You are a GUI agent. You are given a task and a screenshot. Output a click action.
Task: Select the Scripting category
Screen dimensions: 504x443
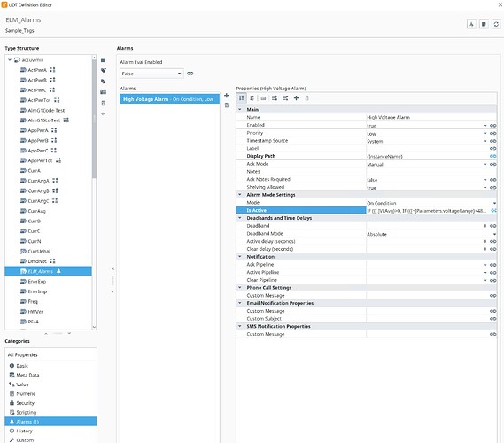(x=26, y=412)
